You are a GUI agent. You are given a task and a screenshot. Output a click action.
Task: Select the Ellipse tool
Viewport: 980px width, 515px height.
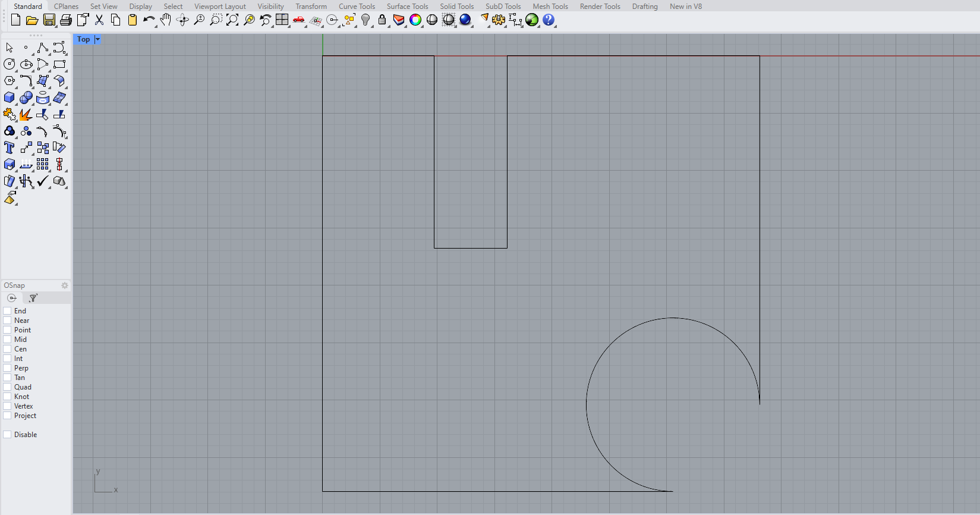pyautogui.click(x=26, y=64)
